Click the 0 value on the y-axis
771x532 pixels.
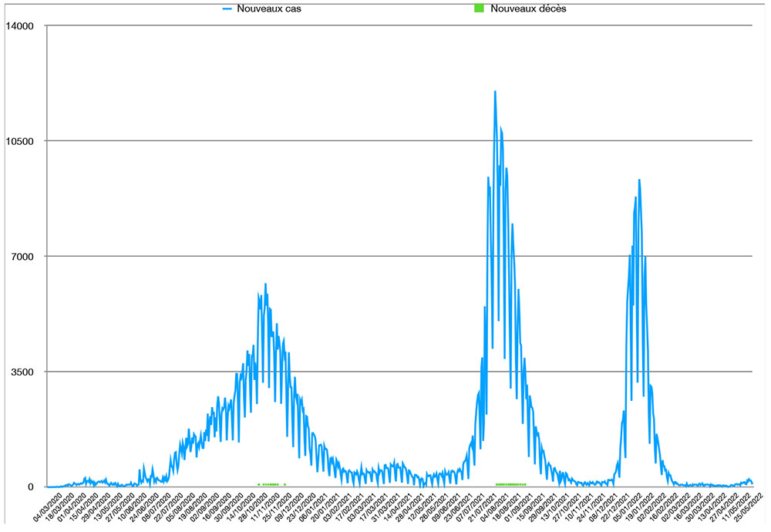point(33,487)
